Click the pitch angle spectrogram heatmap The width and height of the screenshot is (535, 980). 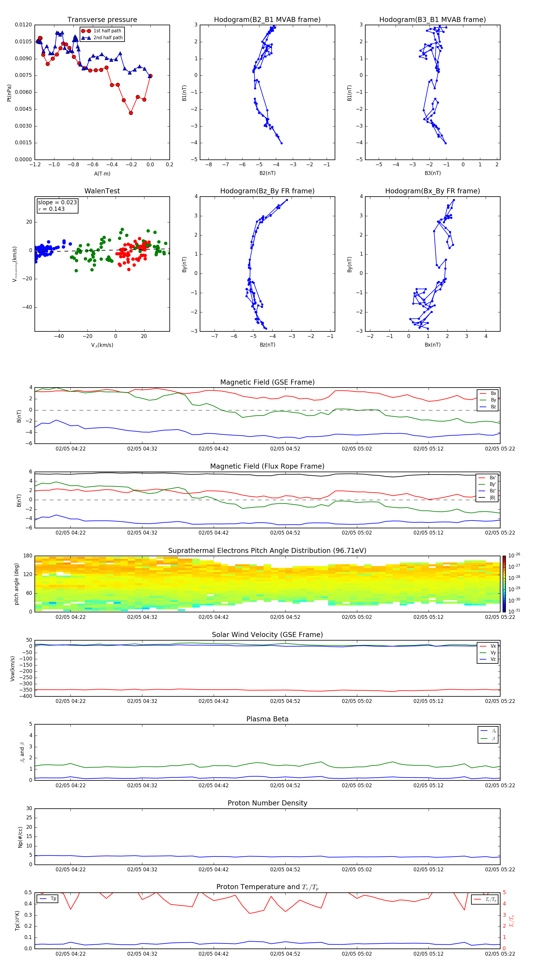267,584
